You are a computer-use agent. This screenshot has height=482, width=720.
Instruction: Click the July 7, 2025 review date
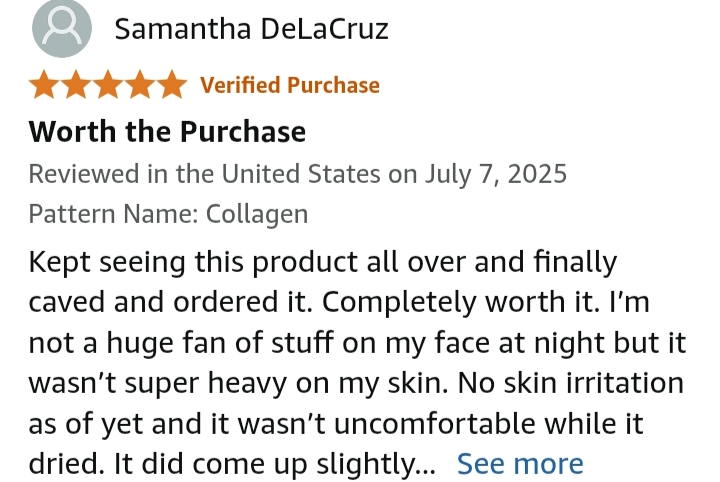pos(496,174)
